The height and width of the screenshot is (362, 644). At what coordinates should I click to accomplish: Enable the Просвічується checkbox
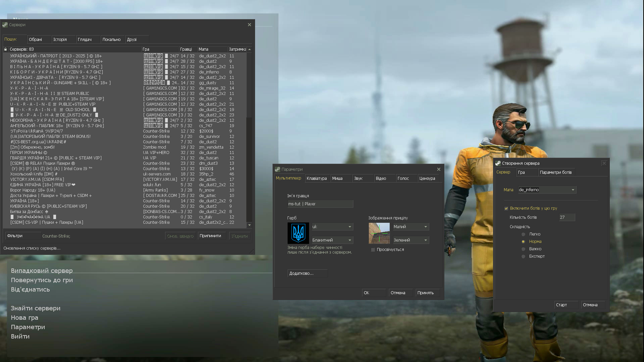coord(373,250)
